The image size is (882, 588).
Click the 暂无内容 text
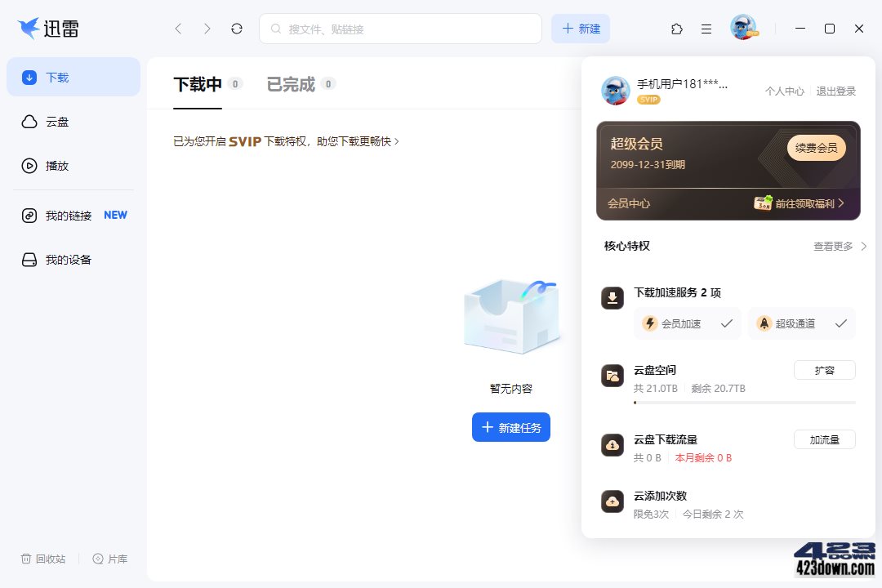(510, 388)
